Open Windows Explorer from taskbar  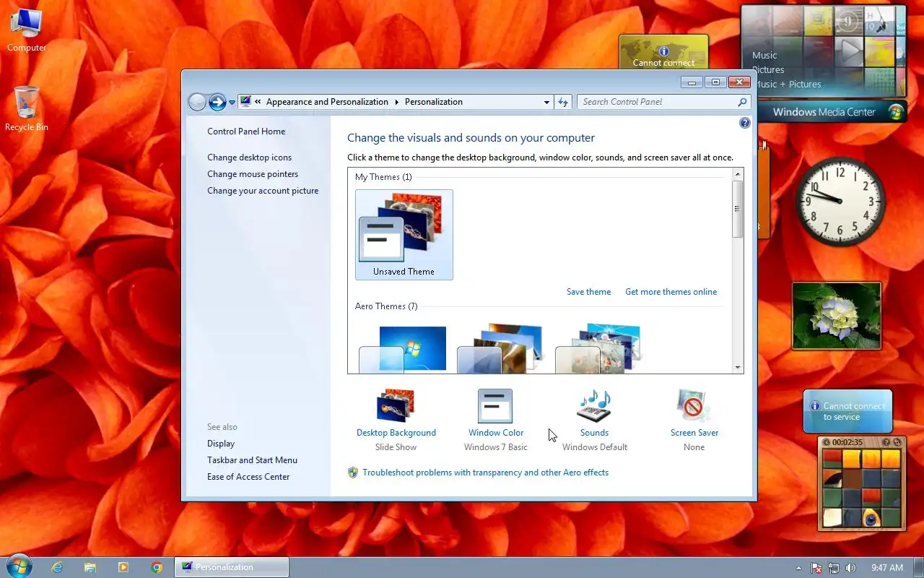(x=90, y=568)
